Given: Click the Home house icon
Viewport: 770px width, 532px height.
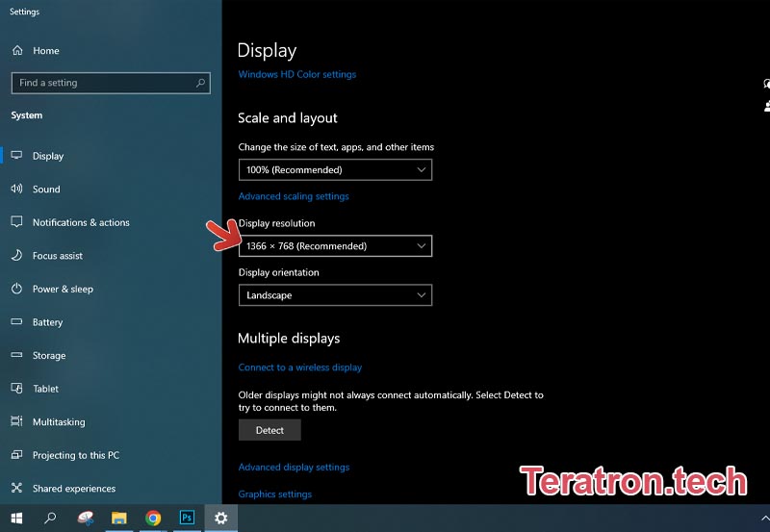Looking at the screenshot, I should coord(17,50).
